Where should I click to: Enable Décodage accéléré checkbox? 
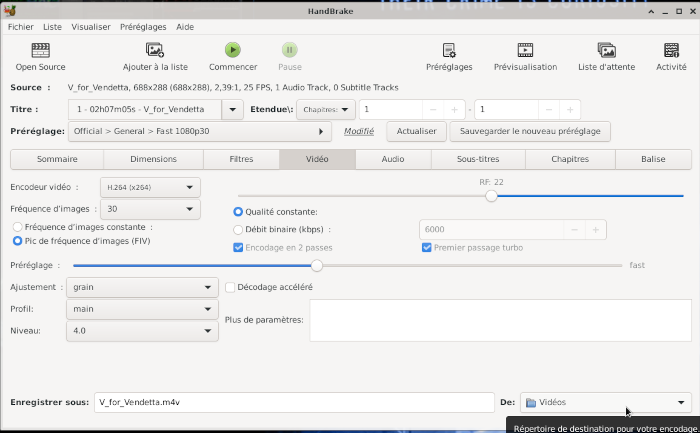[x=231, y=287]
